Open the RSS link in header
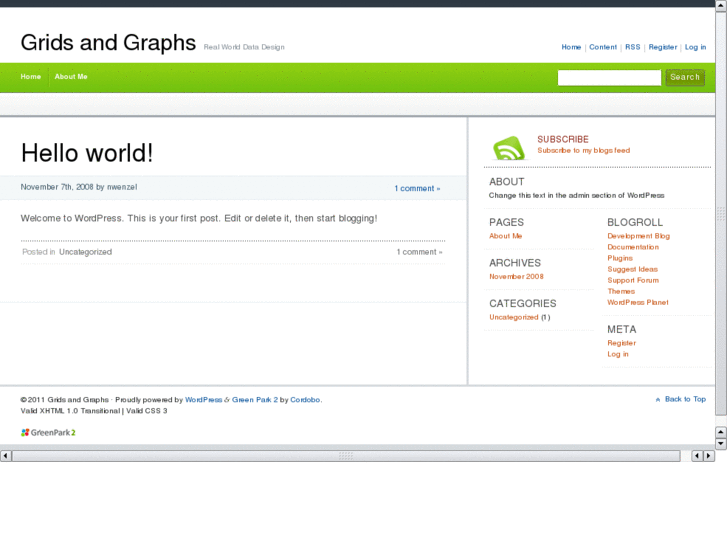This screenshot has height=545, width=727. [632, 47]
